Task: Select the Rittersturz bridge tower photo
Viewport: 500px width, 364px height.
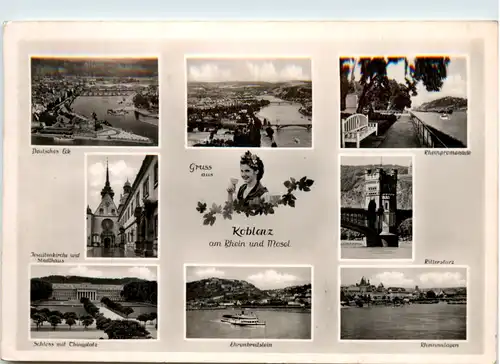Action: pos(376,207)
